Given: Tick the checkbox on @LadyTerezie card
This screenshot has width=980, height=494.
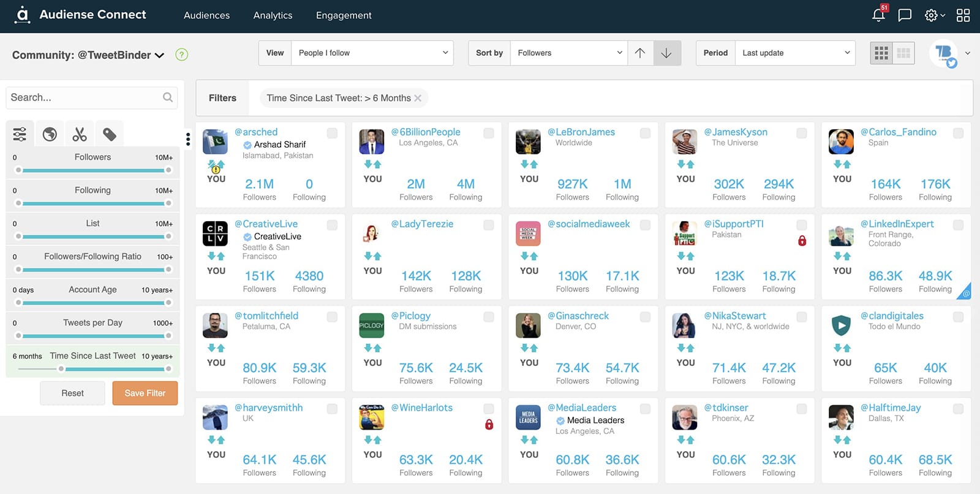Looking at the screenshot, I should (489, 225).
